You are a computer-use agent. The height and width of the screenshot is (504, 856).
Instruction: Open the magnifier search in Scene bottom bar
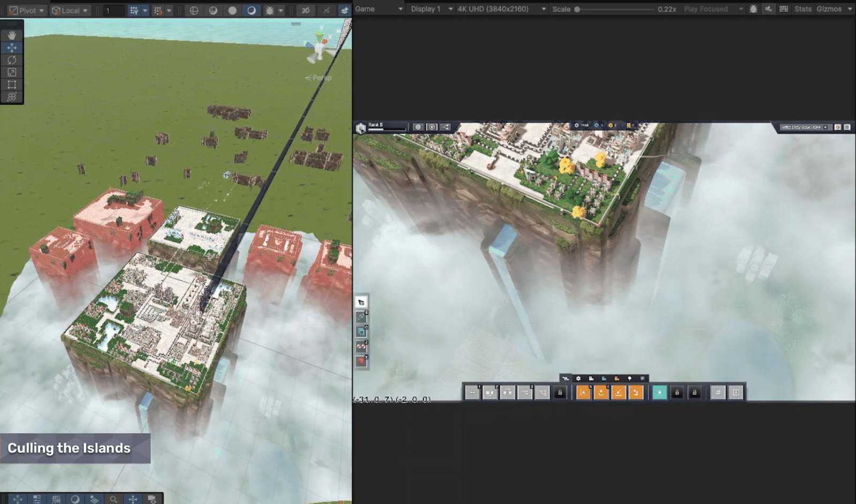[x=113, y=499]
